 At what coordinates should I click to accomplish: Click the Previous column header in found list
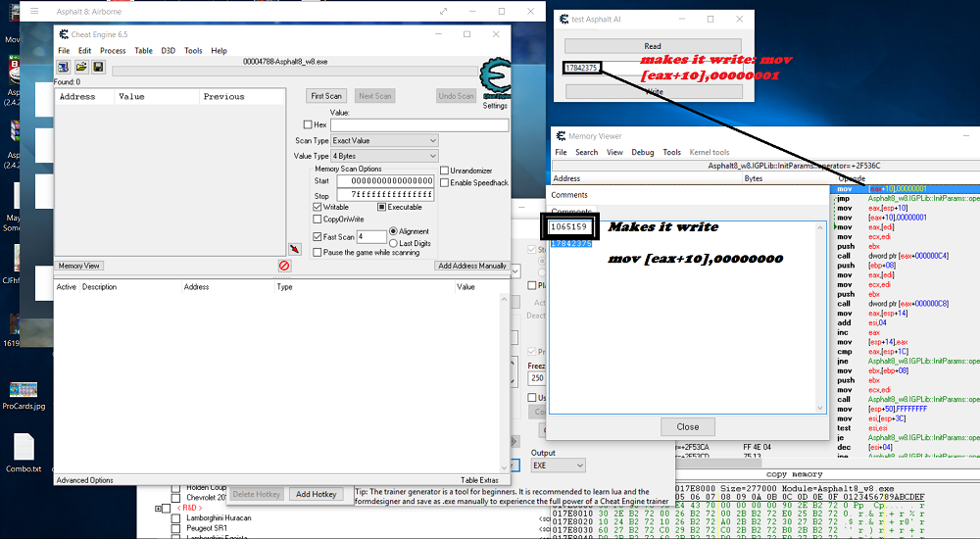click(242, 96)
